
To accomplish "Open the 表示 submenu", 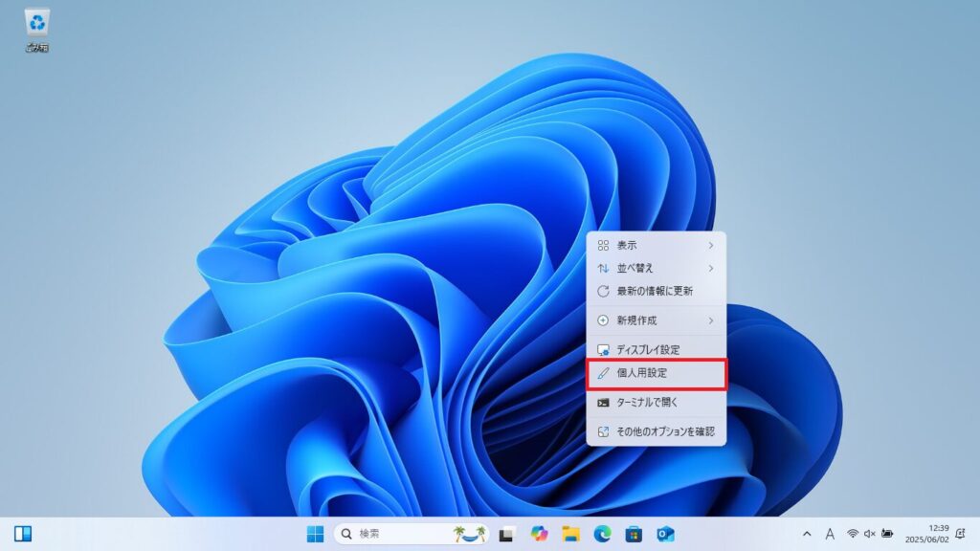I will pos(657,246).
